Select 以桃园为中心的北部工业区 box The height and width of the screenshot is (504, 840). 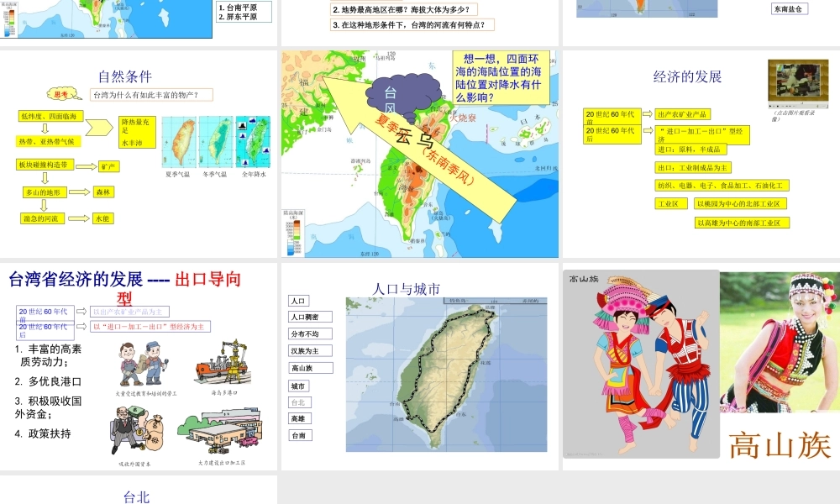click(740, 204)
